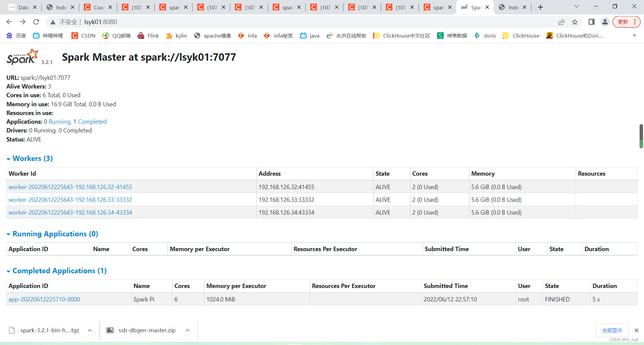Open the tab search chevron
This screenshot has height=345, width=644.
point(577,7)
